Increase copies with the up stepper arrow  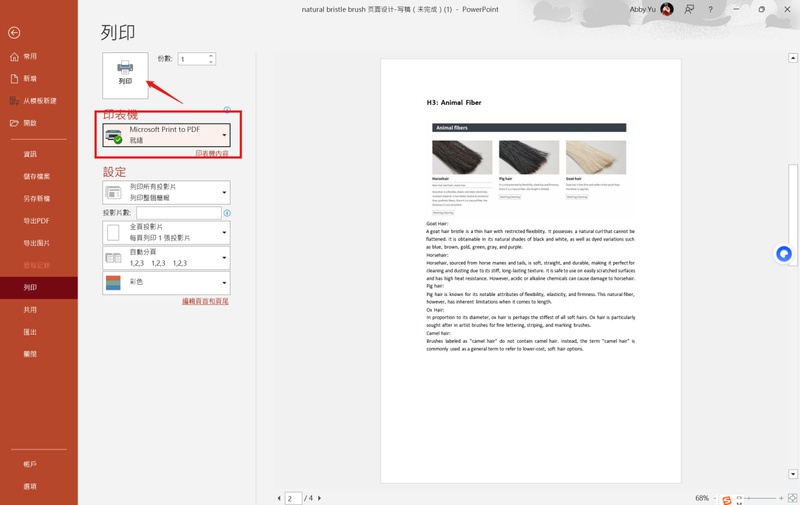pyautogui.click(x=211, y=56)
